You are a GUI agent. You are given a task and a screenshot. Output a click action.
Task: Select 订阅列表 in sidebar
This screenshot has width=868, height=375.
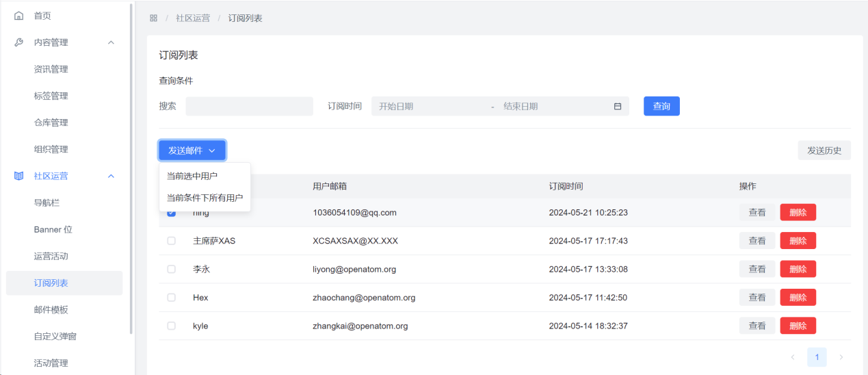pos(64,283)
